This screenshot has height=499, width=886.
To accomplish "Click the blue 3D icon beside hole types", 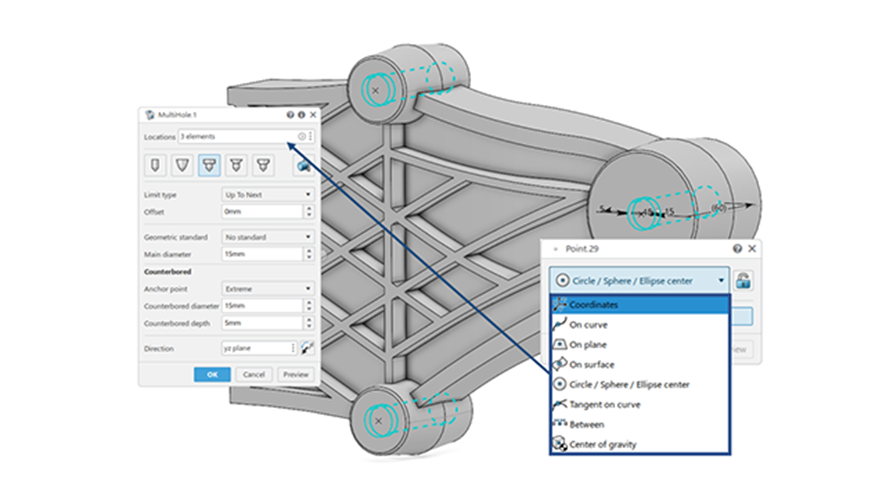I will 303,165.
